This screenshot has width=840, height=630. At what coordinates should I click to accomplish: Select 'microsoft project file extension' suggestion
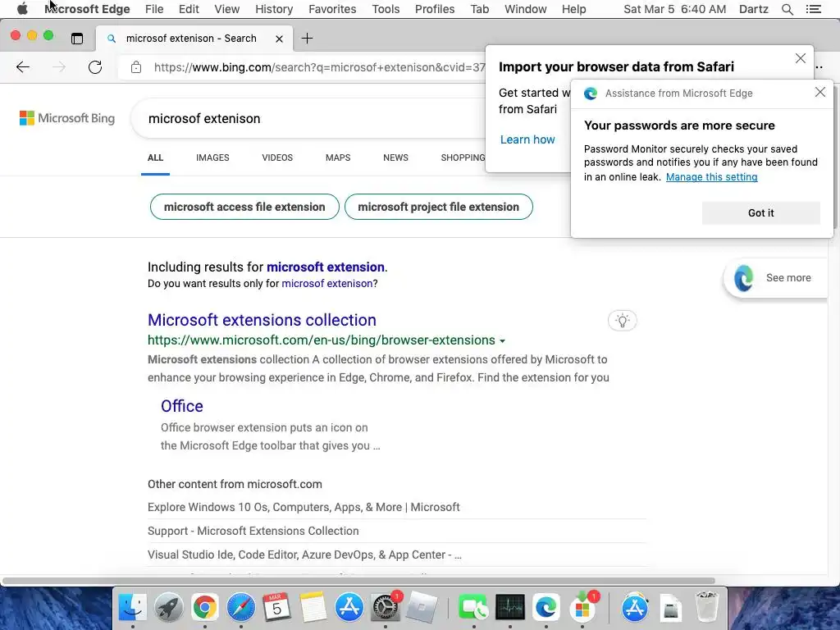tap(439, 207)
